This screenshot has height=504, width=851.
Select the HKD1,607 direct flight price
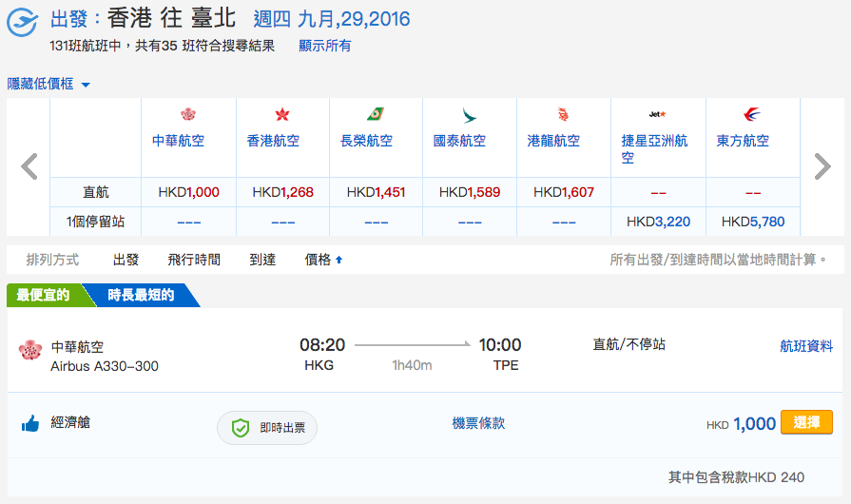pos(564,192)
